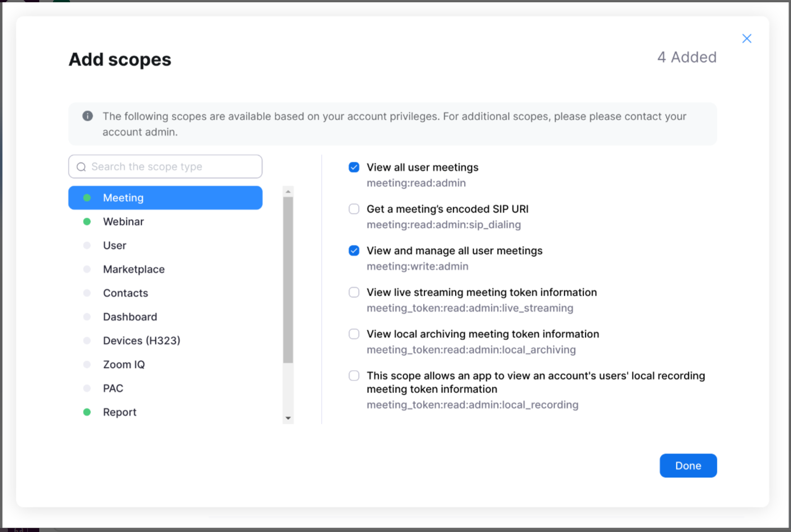Screen dimensions: 791x532
Task: Click meeting_token:read:admin:live_streaming text
Action: click(x=470, y=308)
